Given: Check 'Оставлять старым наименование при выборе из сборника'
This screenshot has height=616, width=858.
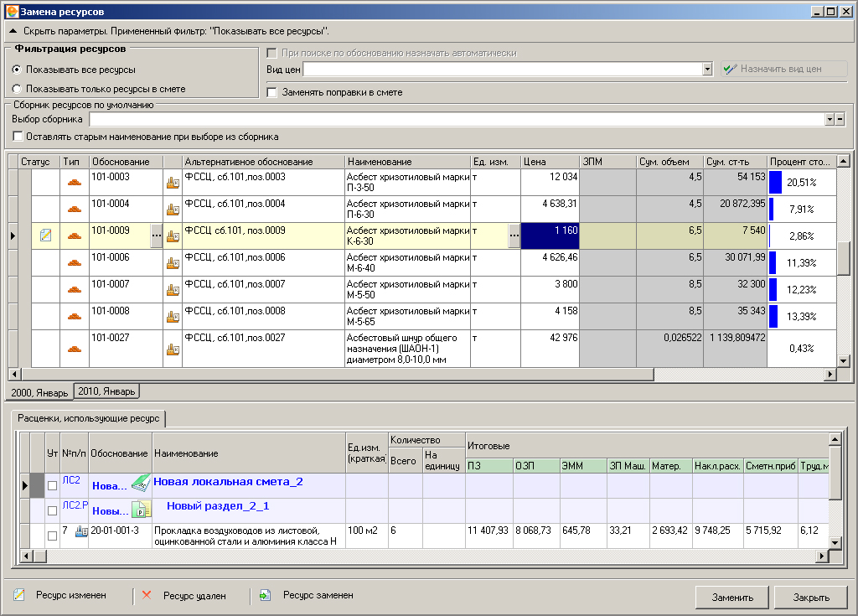Looking at the screenshot, I should pos(18,137).
